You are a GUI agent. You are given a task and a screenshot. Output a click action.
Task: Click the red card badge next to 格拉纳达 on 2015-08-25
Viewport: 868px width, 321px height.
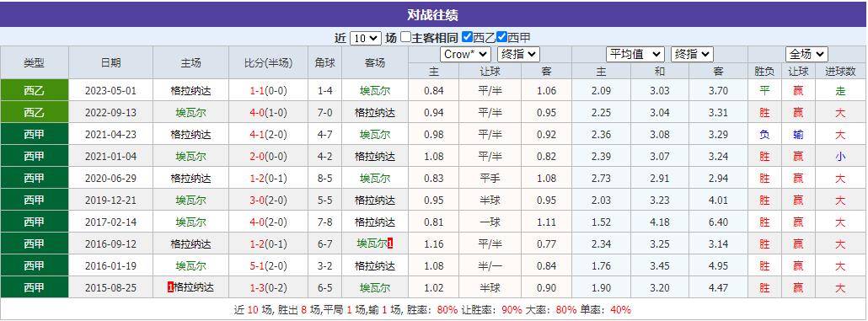170,287
